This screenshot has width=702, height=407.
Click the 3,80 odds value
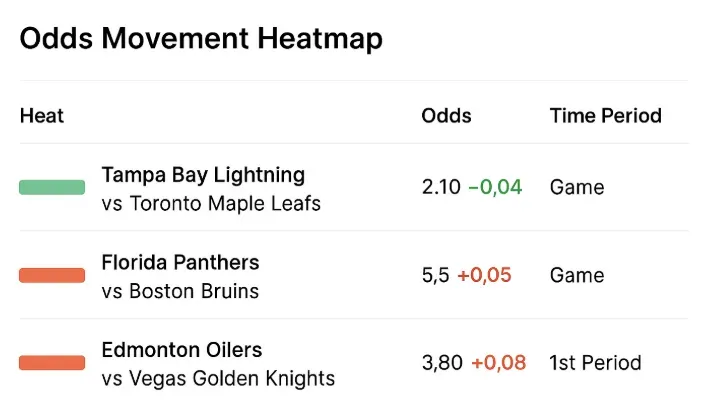(x=441, y=363)
